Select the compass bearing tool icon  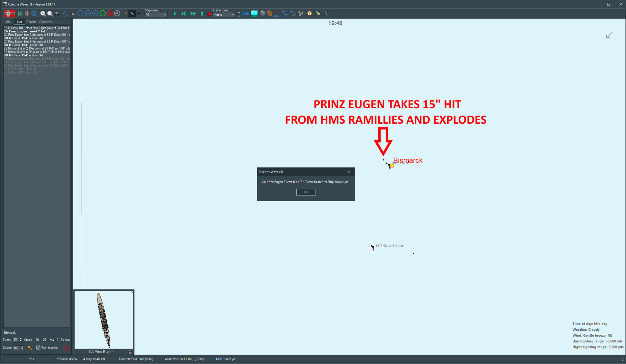117,13
